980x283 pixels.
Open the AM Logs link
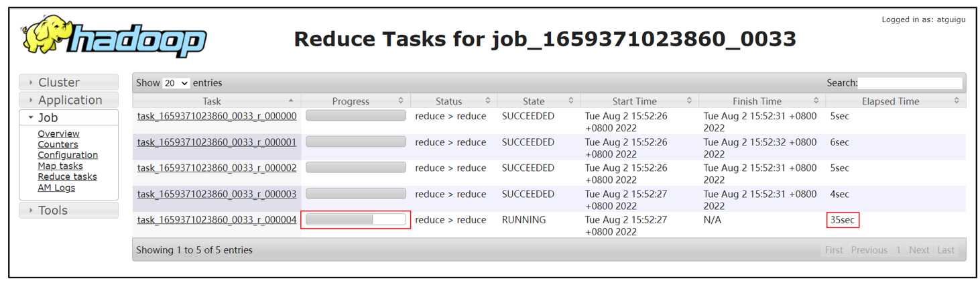coord(56,188)
